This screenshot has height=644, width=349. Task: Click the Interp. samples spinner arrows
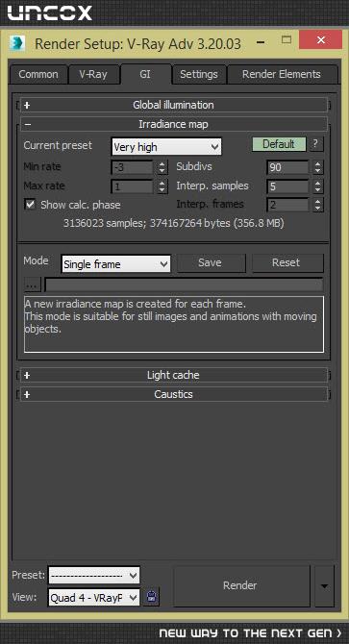point(318,186)
